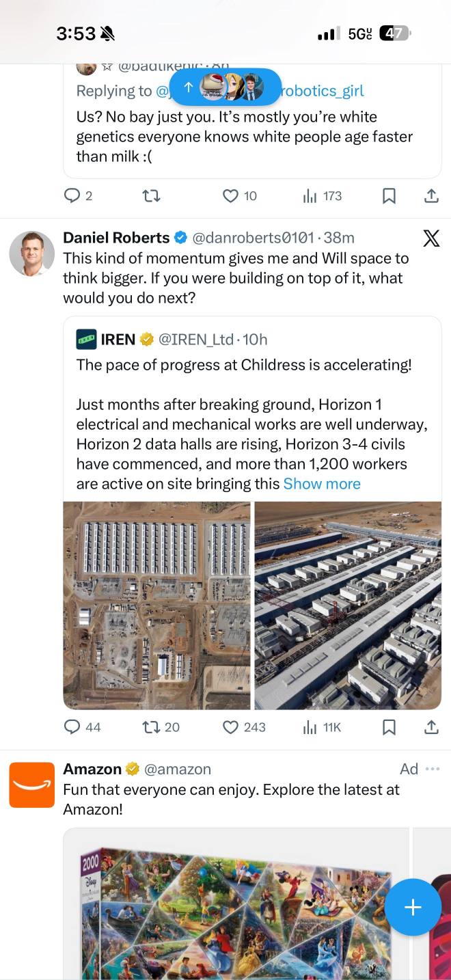Expand IREN quoted post with Show more

click(x=322, y=484)
